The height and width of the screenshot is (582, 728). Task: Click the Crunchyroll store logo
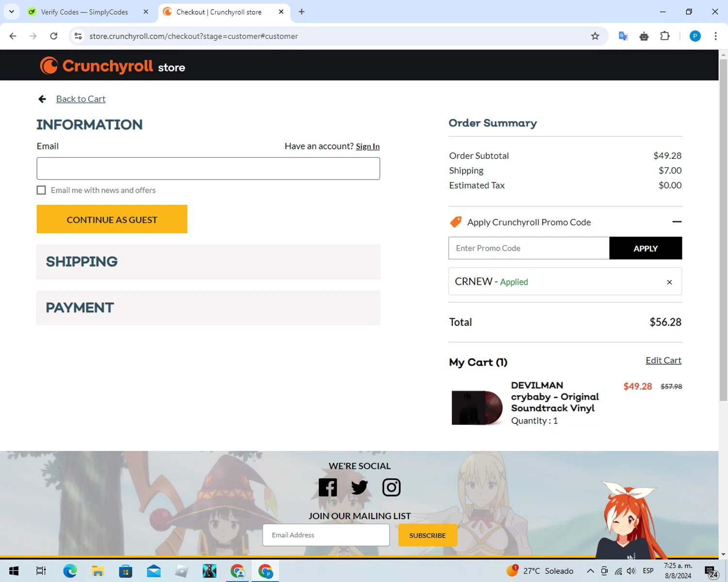(113, 66)
